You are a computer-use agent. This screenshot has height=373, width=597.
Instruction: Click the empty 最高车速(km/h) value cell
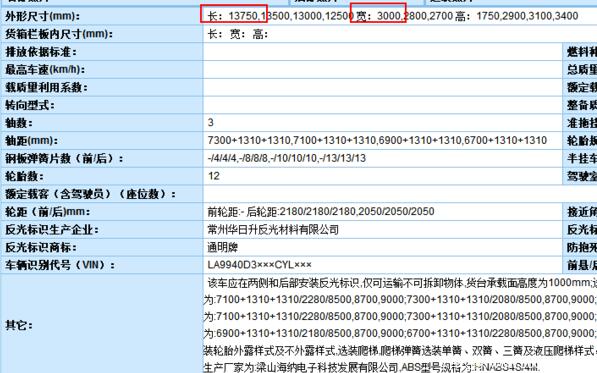pyautogui.click(x=383, y=69)
